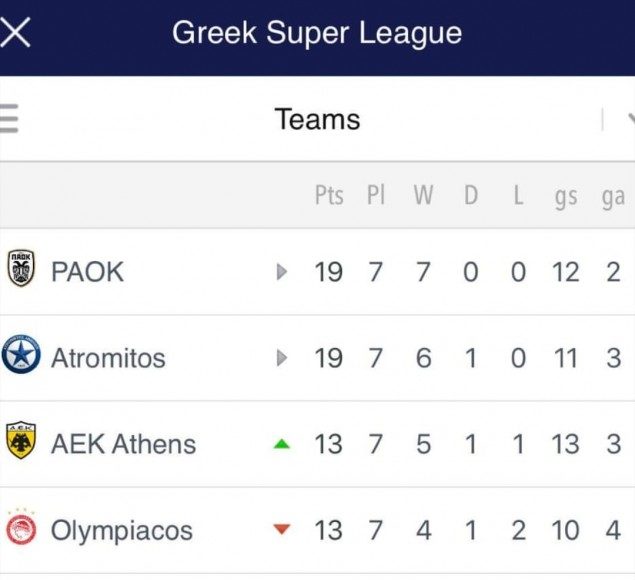
Task: Click the grey arrow beside Atromitos
Action: (x=282, y=357)
